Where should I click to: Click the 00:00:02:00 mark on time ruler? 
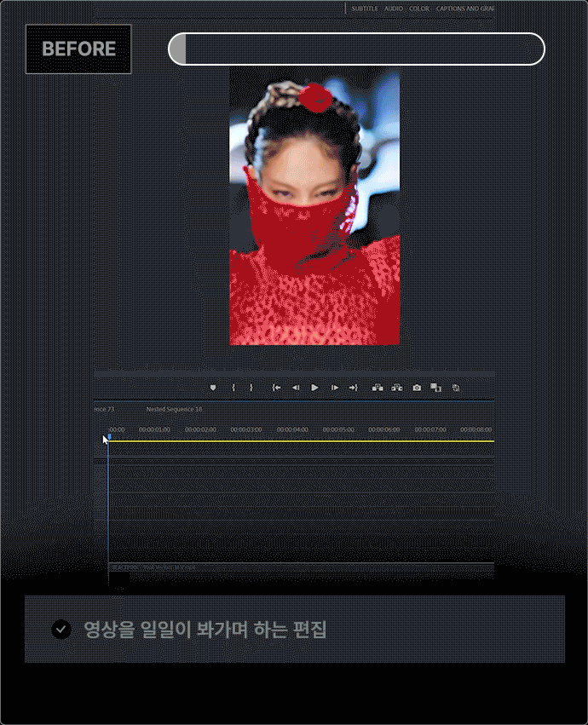point(200,429)
